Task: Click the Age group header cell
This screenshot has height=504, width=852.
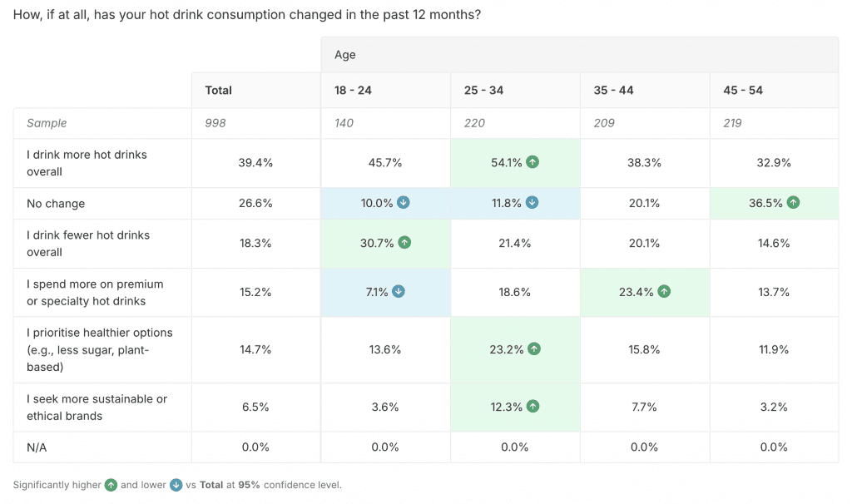Action: [x=345, y=55]
